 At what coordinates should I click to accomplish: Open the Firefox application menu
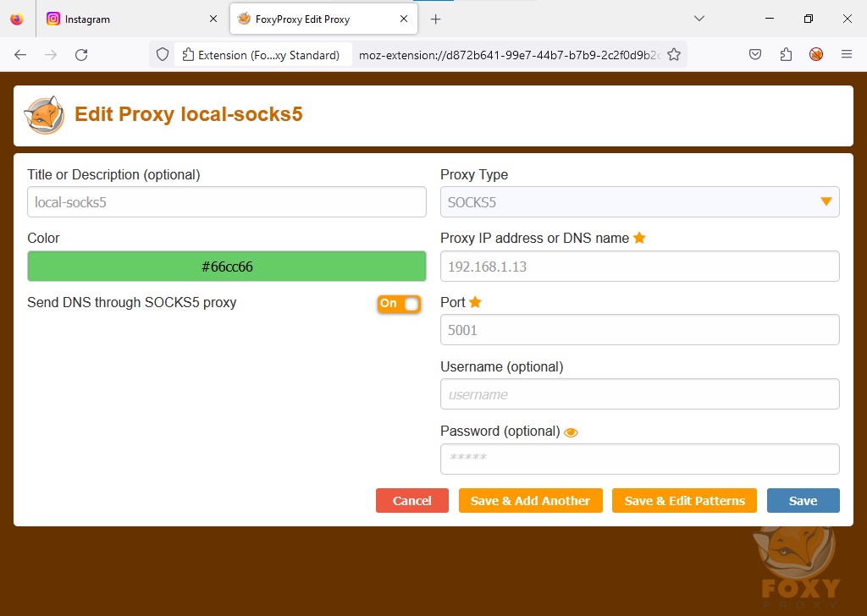pyautogui.click(x=847, y=55)
